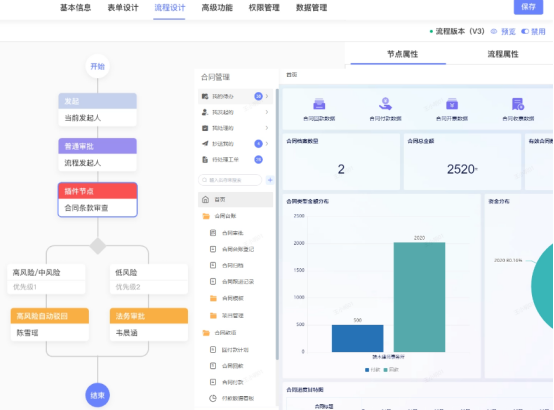Click the eye icon beside 预览
This screenshot has height=410, width=554.
pyautogui.click(x=494, y=31)
